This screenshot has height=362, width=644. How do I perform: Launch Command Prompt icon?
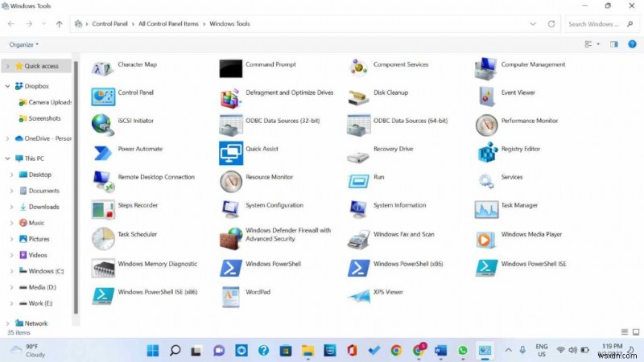(230, 68)
